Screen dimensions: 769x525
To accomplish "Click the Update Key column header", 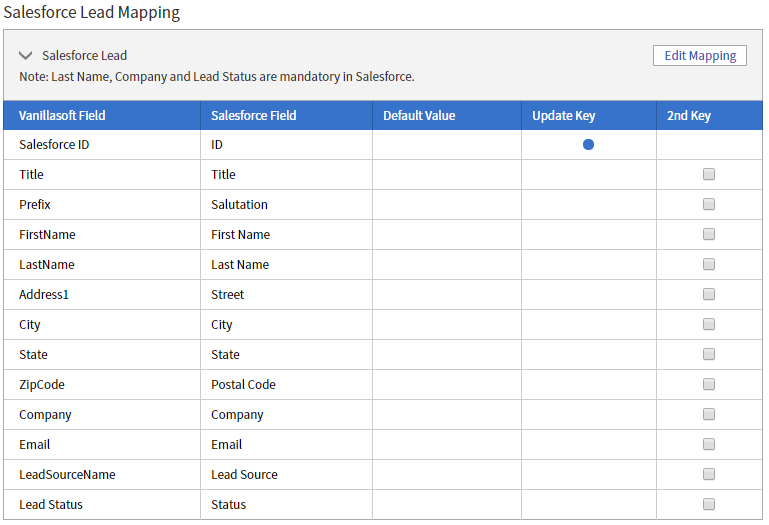I will coord(589,116).
